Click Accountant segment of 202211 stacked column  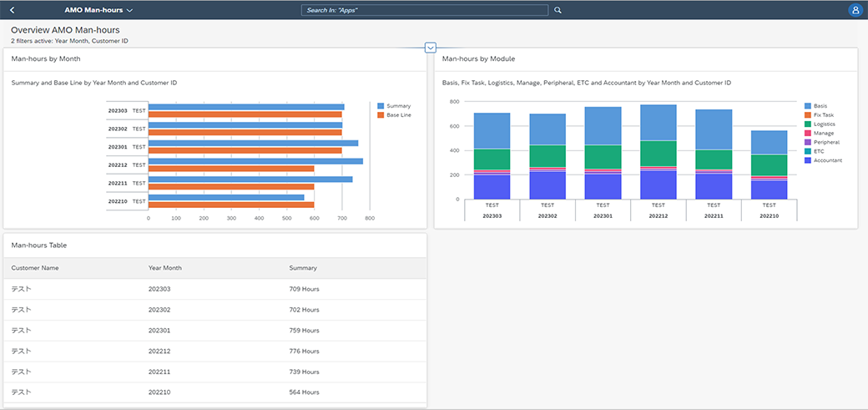[714, 187]
